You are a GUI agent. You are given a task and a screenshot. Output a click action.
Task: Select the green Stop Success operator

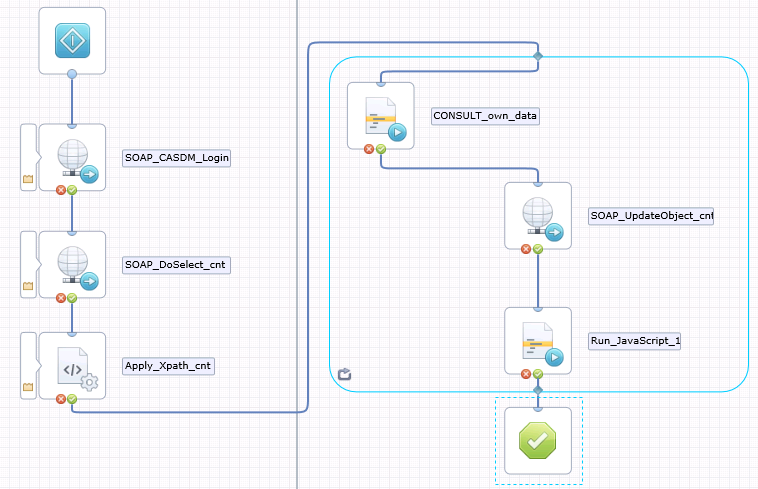click(x=538, y=440)
